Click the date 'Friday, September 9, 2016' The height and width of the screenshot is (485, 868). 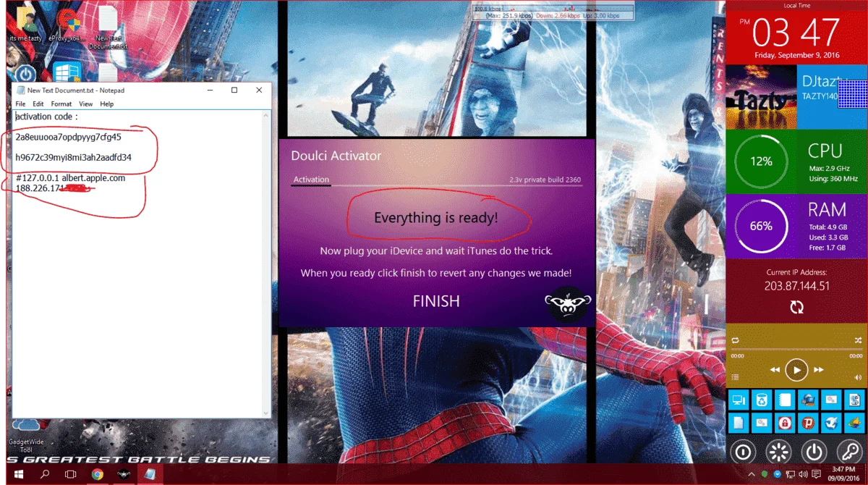click(x=796, y=54)
